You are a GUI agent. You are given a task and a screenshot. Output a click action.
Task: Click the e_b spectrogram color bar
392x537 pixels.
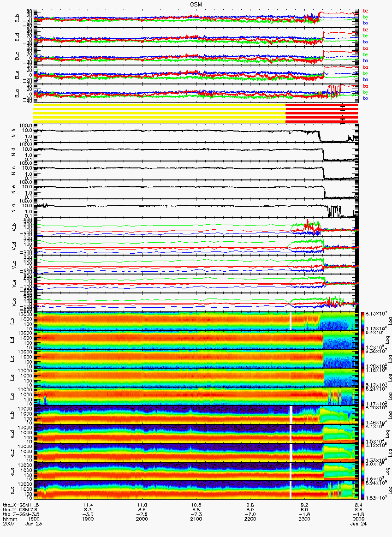tap(362, 415)
